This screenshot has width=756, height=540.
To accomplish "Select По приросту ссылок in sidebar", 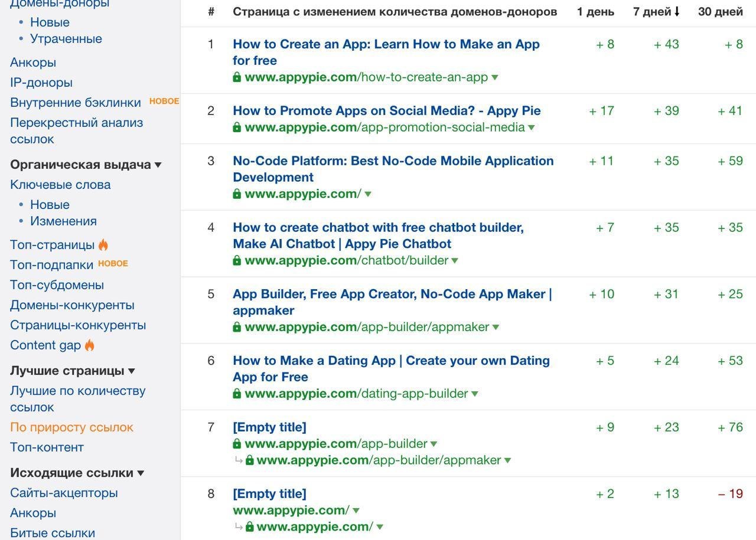I will pos(71,427).
